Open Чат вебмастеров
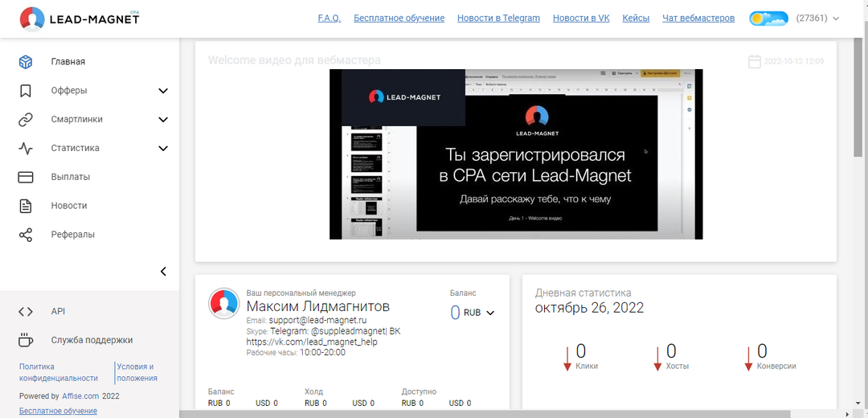This screenshot has height=418, width=868. 698,18
